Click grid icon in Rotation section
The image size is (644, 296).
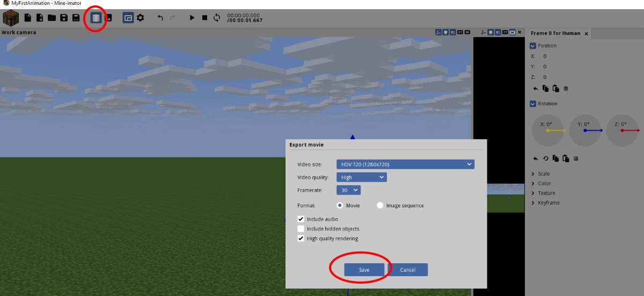click(576, 158)
